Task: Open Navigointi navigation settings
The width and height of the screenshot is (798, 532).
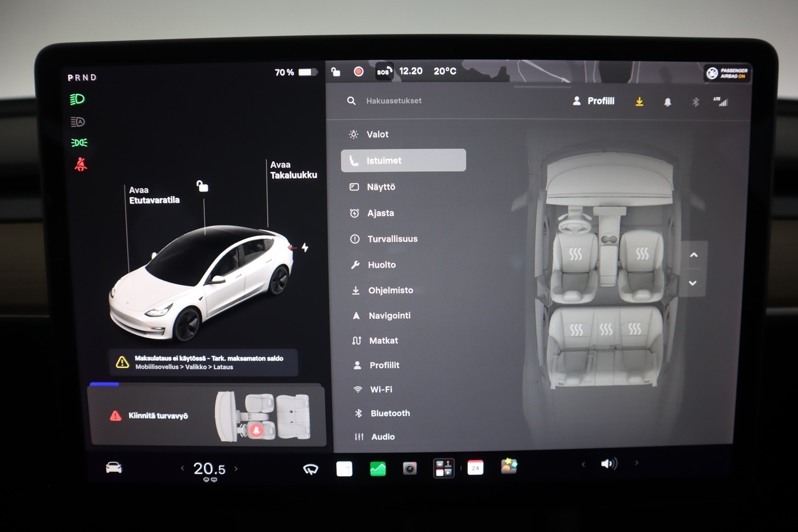Action: [x=381, y=315]
